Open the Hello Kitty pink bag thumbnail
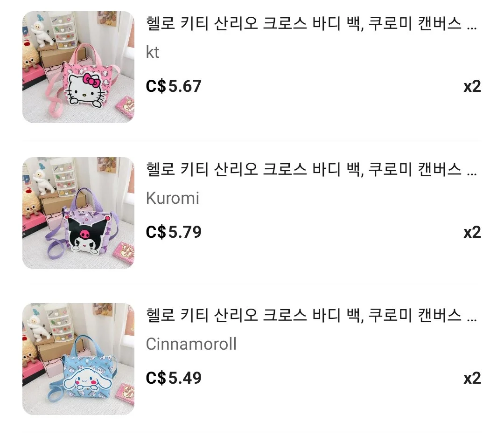Image resolution: width=504 pixels, height=435 pixels. [x=78, y=67]
